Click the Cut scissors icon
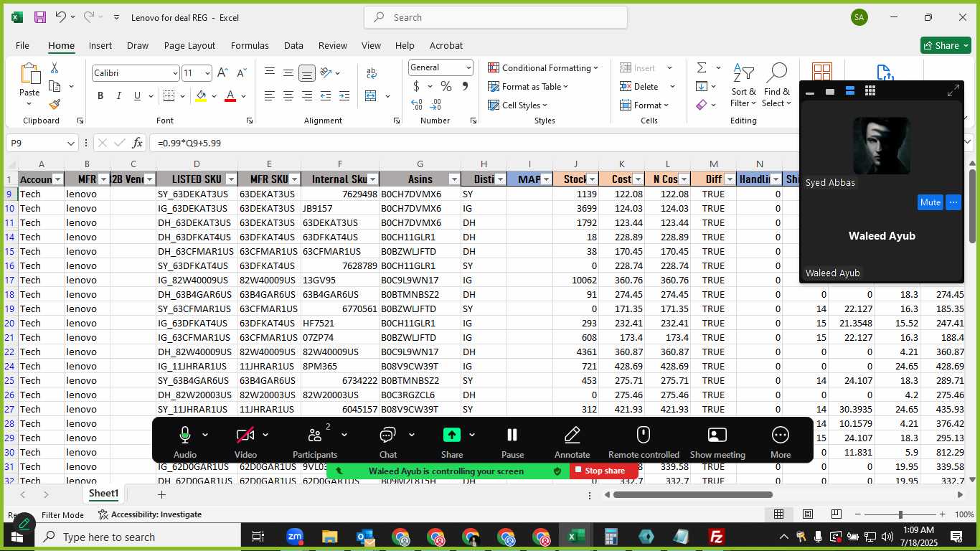 [55, 68]
